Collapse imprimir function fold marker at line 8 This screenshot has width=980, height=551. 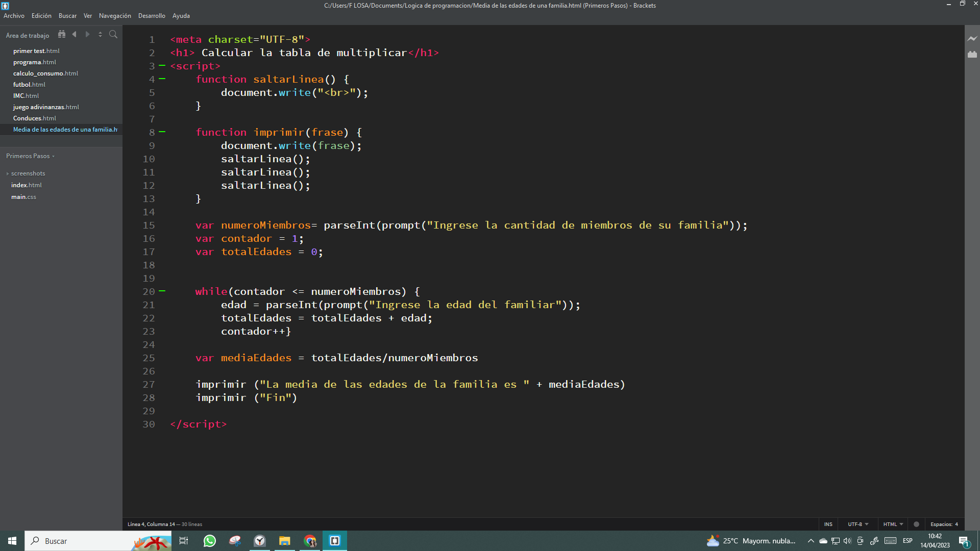tap(162, 132)
